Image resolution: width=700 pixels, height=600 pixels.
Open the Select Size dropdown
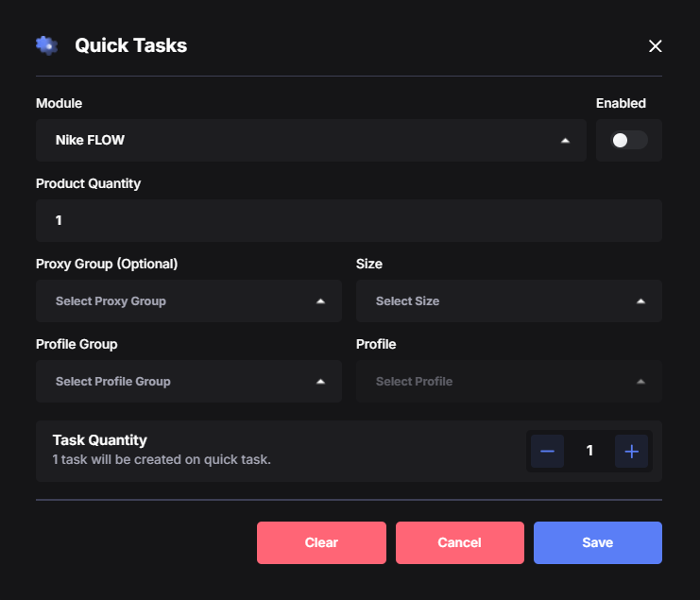(x=509, y=300)
